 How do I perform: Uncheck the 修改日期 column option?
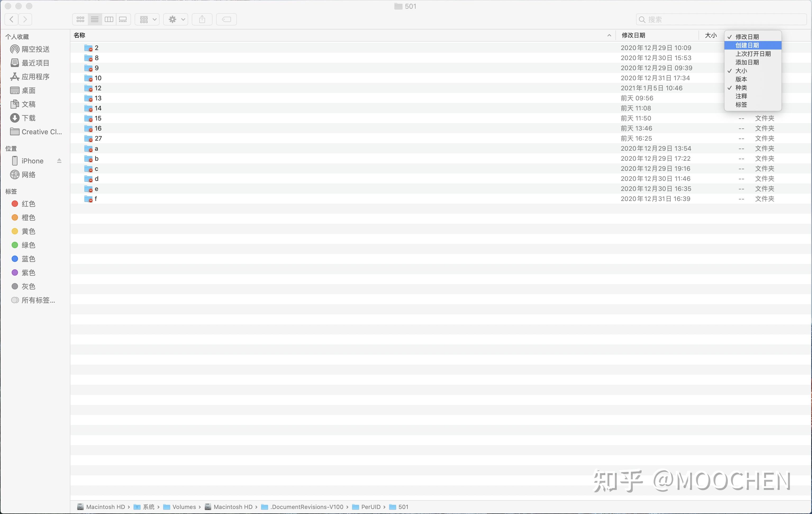(747, 37)
